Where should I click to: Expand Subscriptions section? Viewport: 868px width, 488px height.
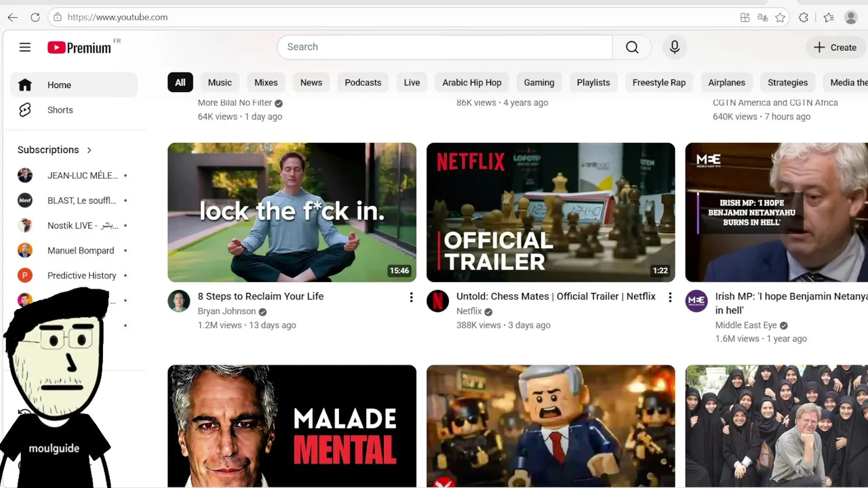[55, 150]
